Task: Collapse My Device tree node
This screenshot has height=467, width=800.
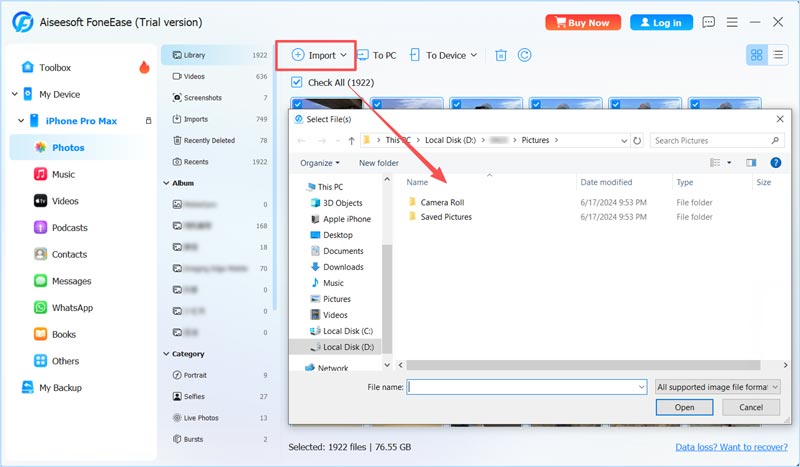Action: (15, 94)
